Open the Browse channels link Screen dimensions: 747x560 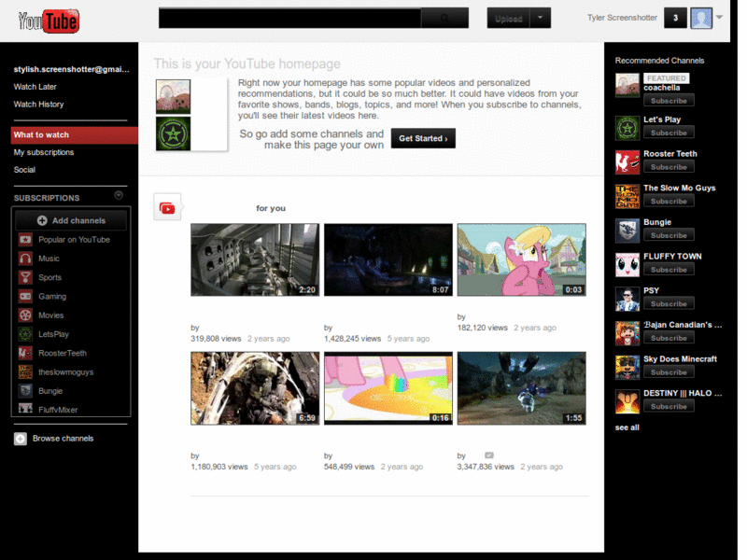coord(63,439)
